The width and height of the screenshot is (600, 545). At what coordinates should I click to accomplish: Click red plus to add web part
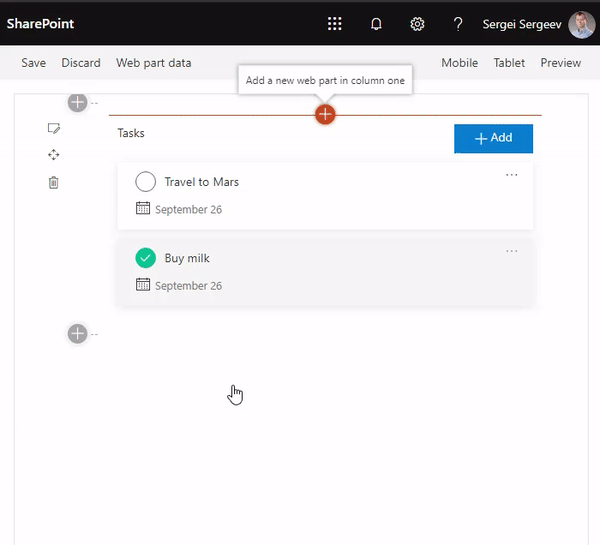[325, 115]
